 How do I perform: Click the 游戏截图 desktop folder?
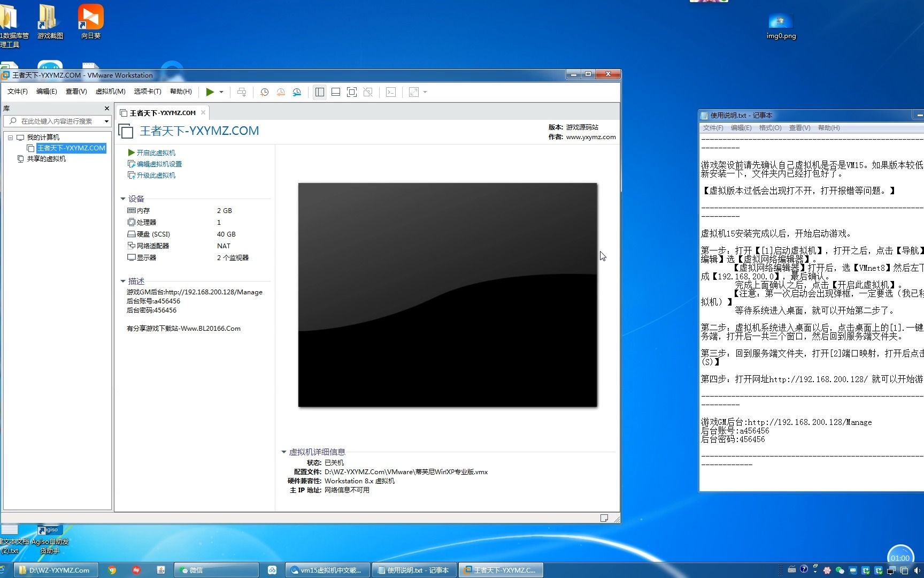50,21
